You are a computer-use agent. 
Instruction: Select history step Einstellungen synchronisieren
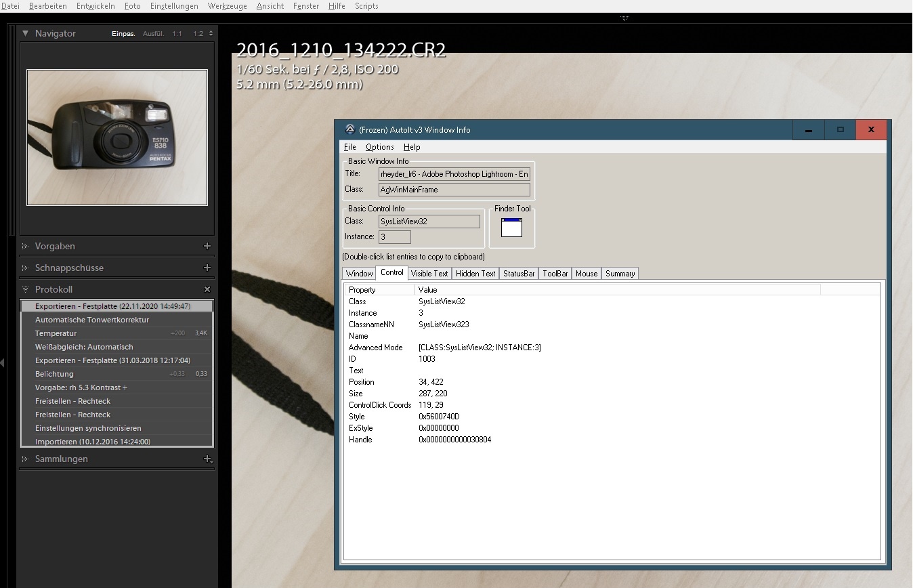[x=116, y=428]
